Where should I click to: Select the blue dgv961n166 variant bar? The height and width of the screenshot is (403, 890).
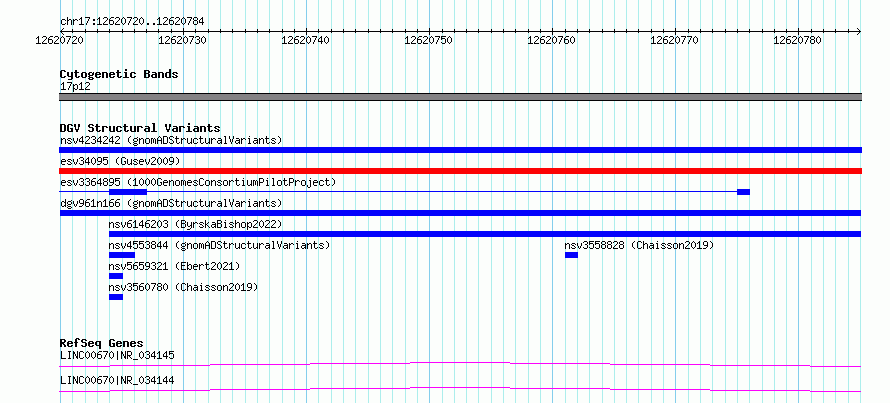point(460,213)
